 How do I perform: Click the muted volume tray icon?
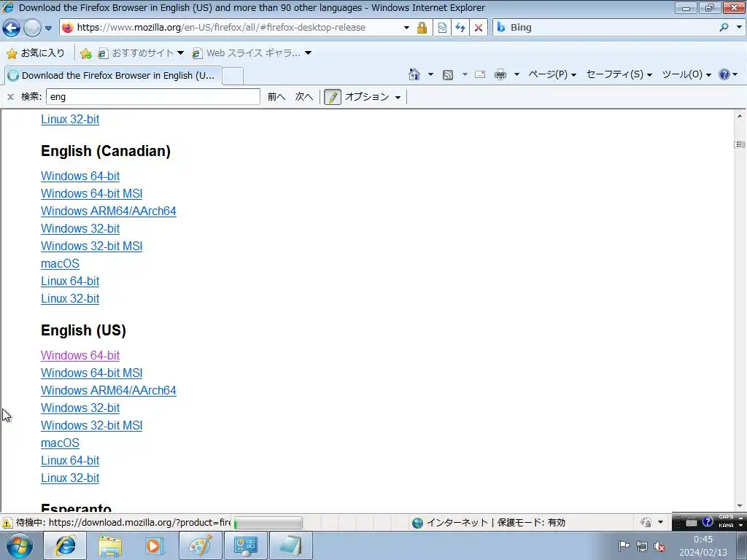point(659,547)
